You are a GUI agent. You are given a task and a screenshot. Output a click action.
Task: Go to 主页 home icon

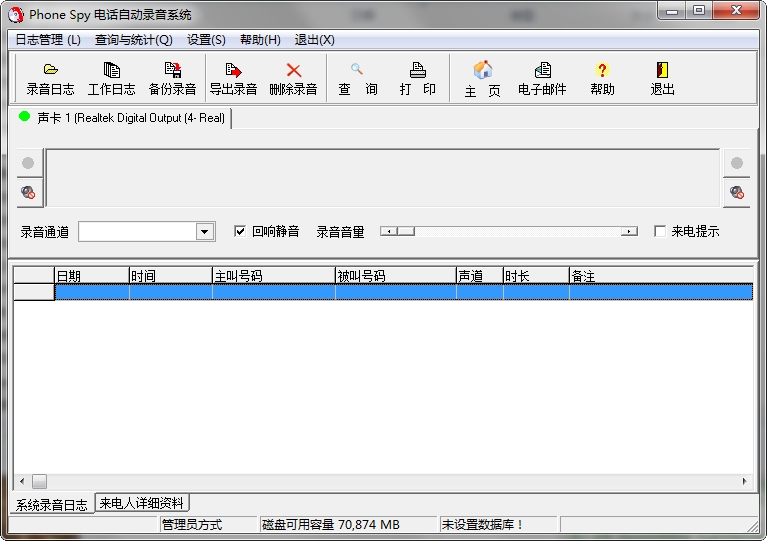point(482,78)
